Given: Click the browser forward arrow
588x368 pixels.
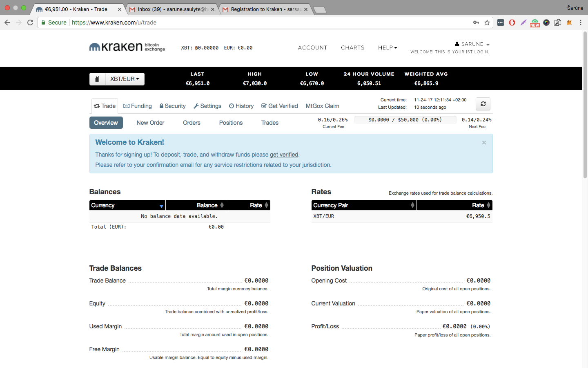Looking at the screenshot, I should coord(19,22).
